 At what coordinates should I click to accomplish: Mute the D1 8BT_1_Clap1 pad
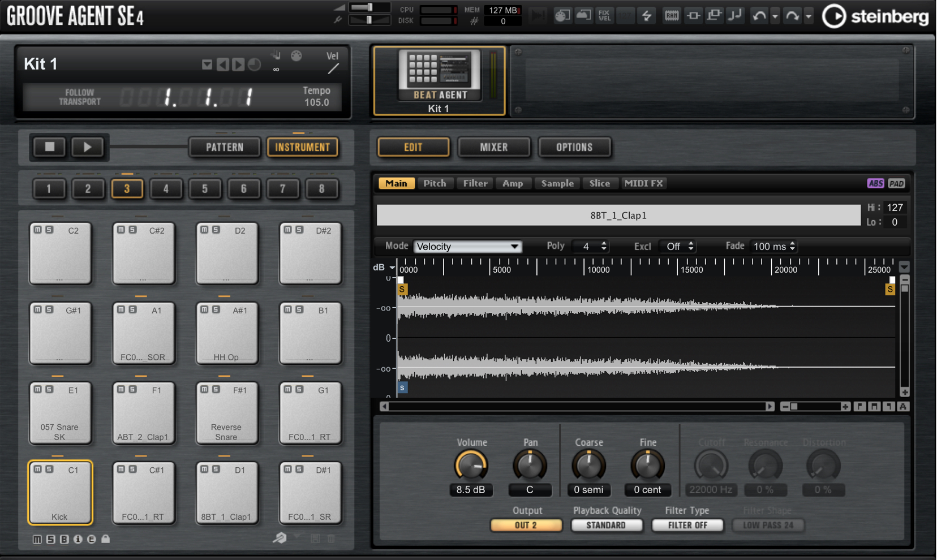pyautogui.click(x=204, y=469)
